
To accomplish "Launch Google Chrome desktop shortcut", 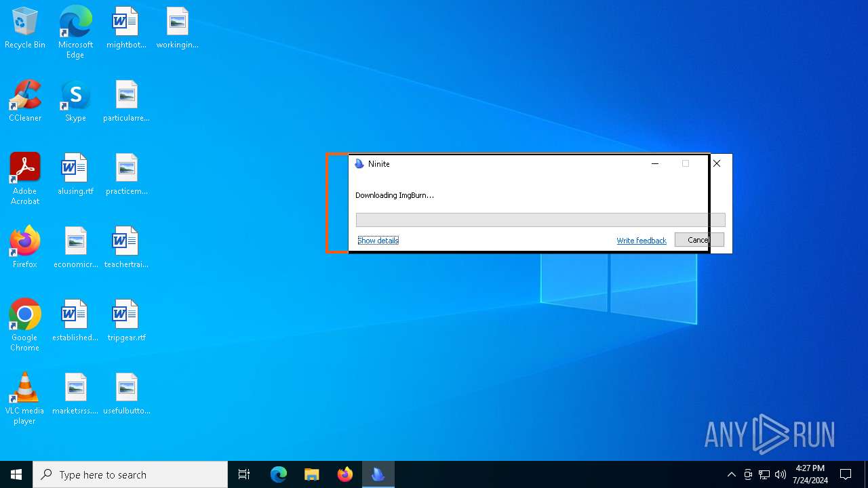I will click(x=25, y=325).
